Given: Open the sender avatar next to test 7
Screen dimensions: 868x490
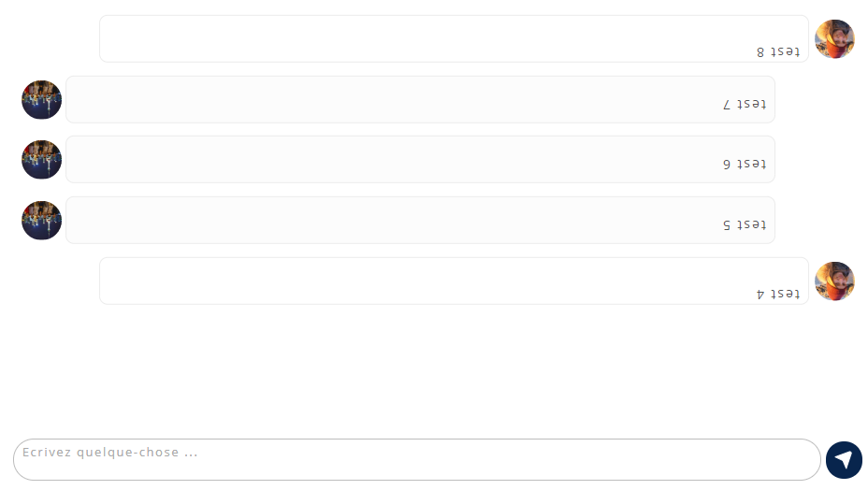Looking at the screenshot, I should tap(41, 100).
